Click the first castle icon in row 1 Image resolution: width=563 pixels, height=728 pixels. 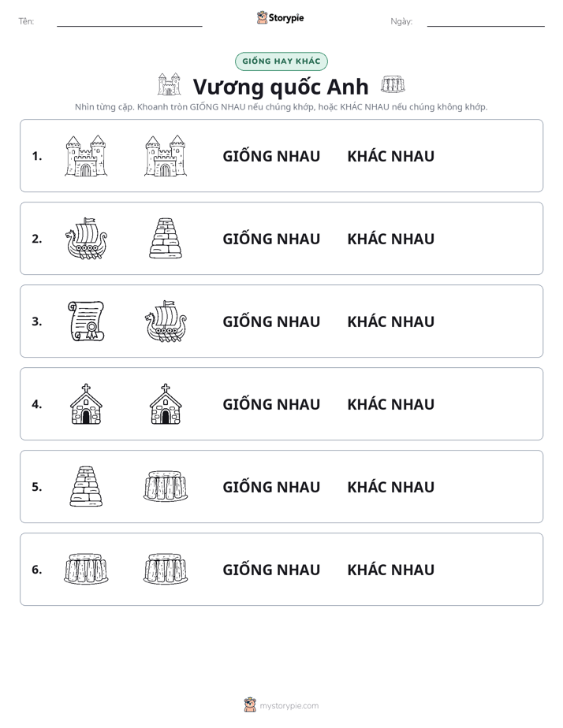click(86, 156)
